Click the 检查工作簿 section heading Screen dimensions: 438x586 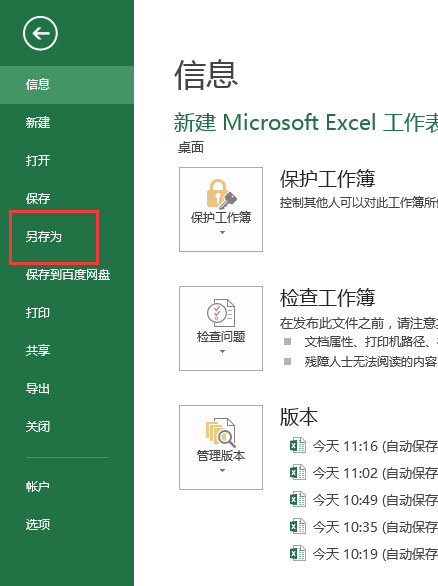[x=327, y=298]
